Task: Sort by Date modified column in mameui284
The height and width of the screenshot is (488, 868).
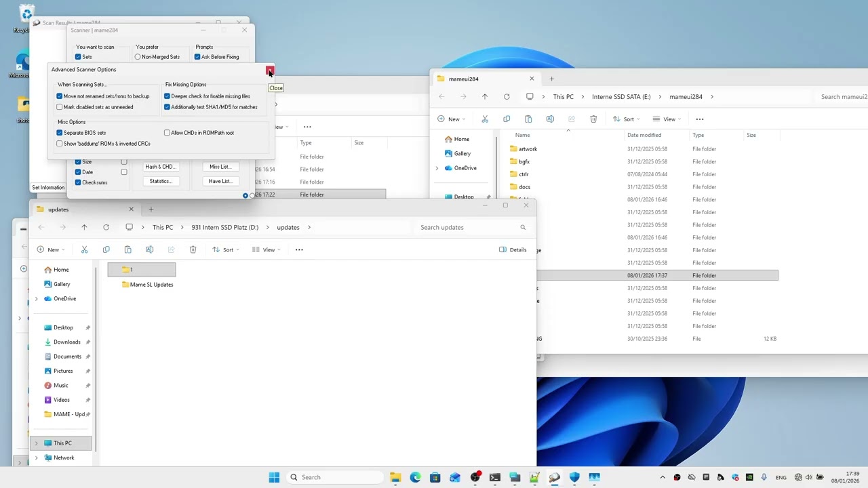Action: pyautogui.click(x=644, y=135)
